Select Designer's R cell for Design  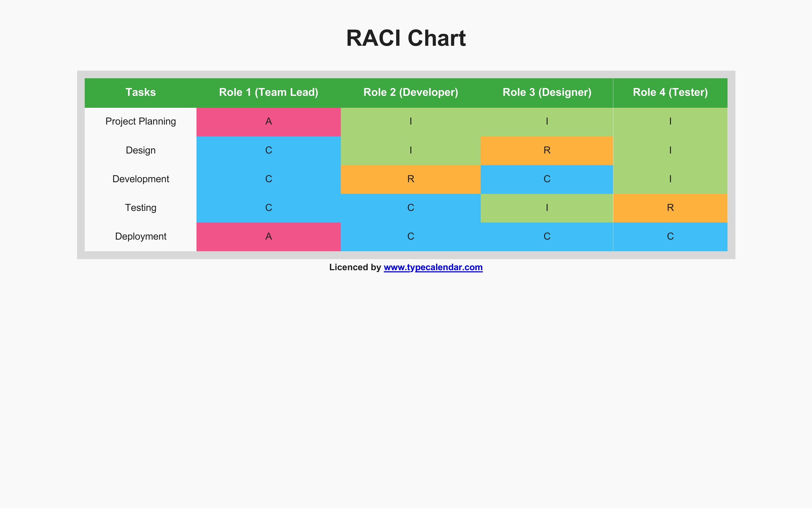547,151
